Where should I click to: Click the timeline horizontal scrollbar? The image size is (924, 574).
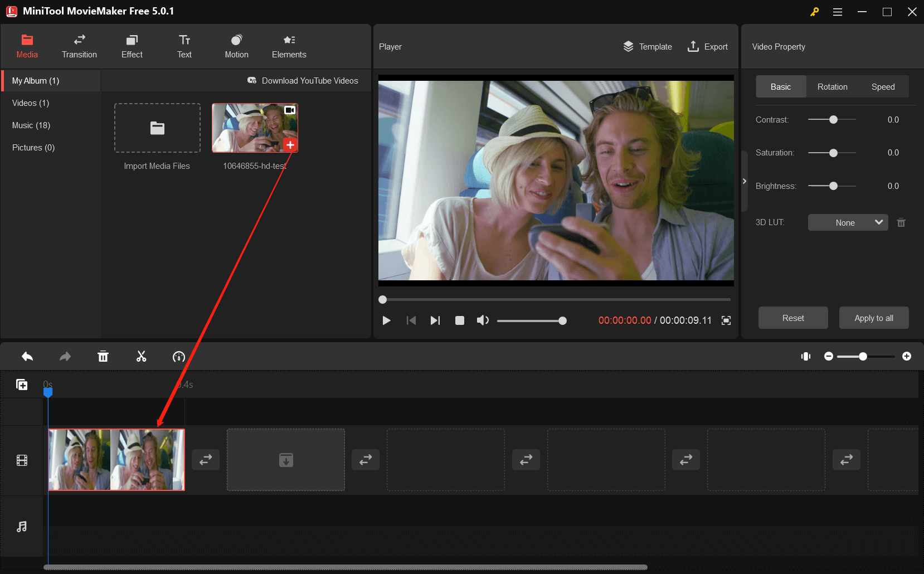point(346,567)
